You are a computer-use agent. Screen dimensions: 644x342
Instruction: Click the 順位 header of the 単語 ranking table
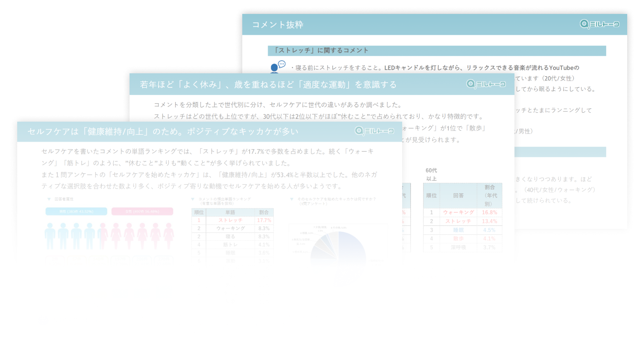[199, 212]
